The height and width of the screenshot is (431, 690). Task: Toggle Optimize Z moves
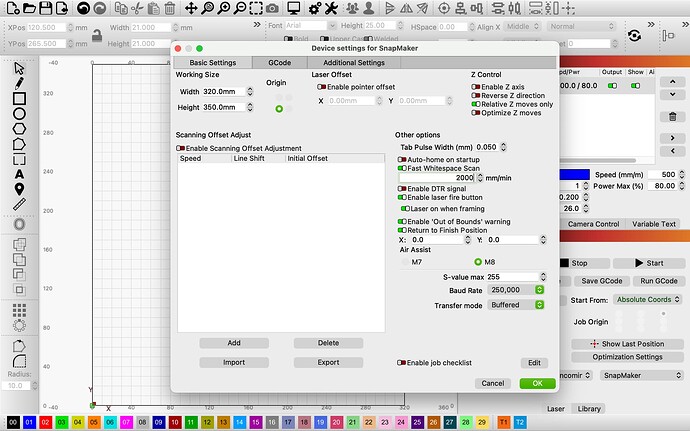click(476, 113)
